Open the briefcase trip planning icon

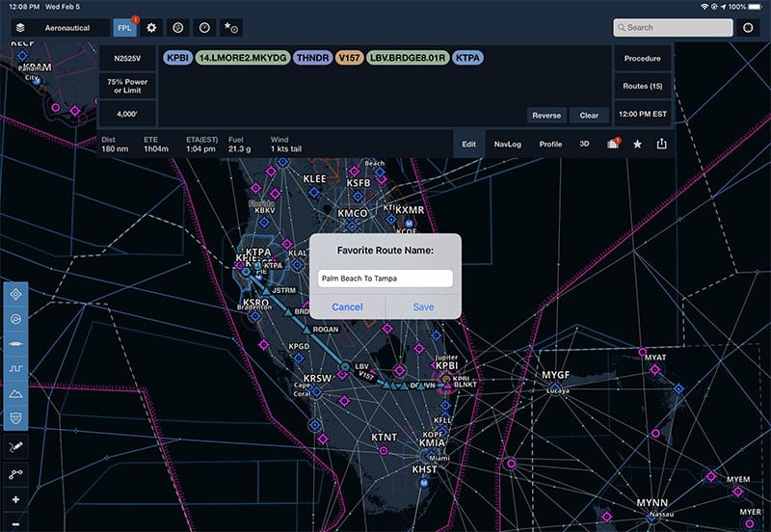[613, 144]
